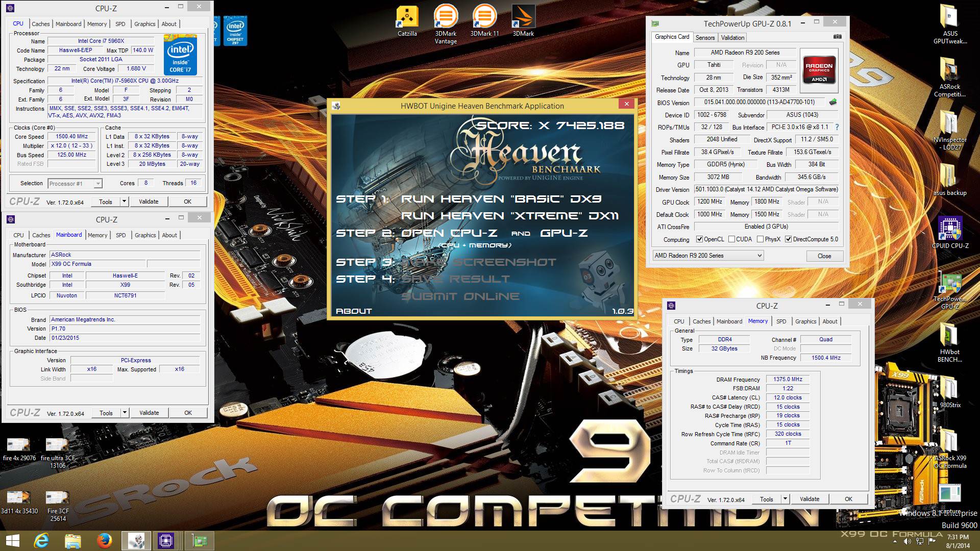Open the 980Strix folder

950,392
